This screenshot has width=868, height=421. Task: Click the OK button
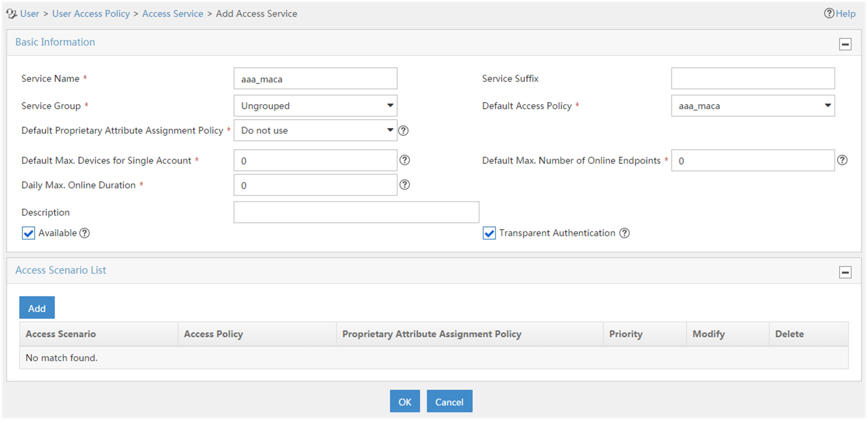pyautogui.click(x=405, y=402)
